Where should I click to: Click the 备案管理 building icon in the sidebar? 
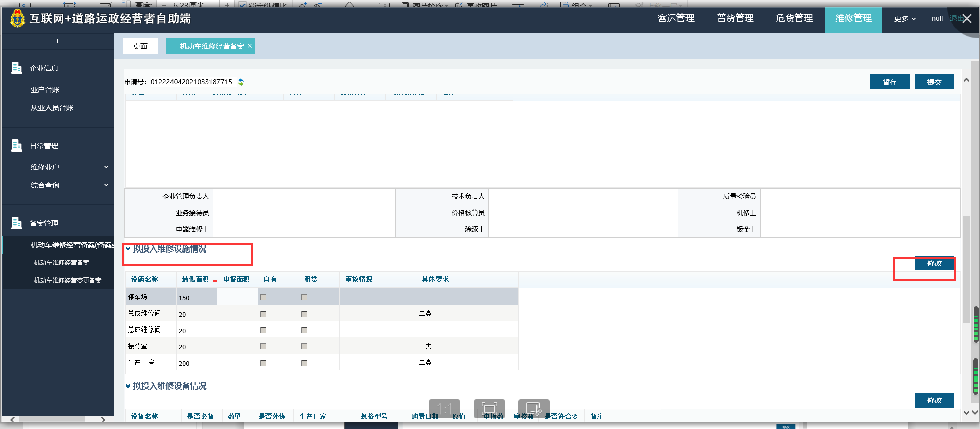click(17, 223)
